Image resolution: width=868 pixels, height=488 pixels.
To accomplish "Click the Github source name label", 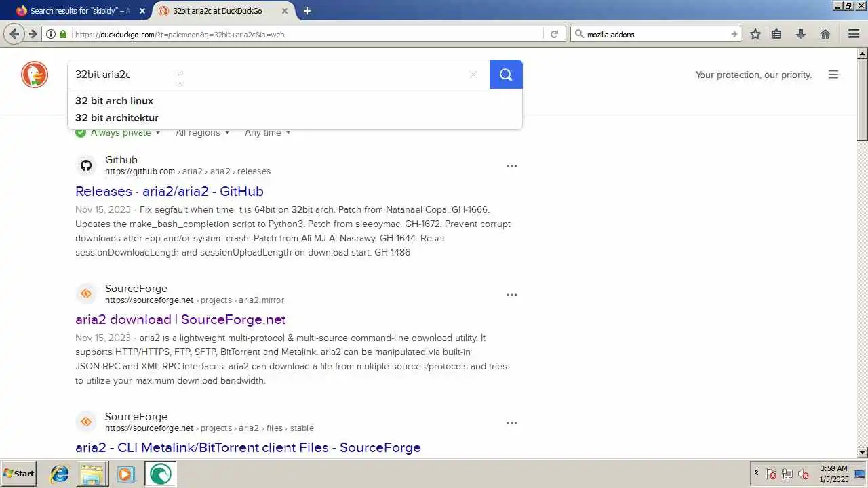I will 121,160.
